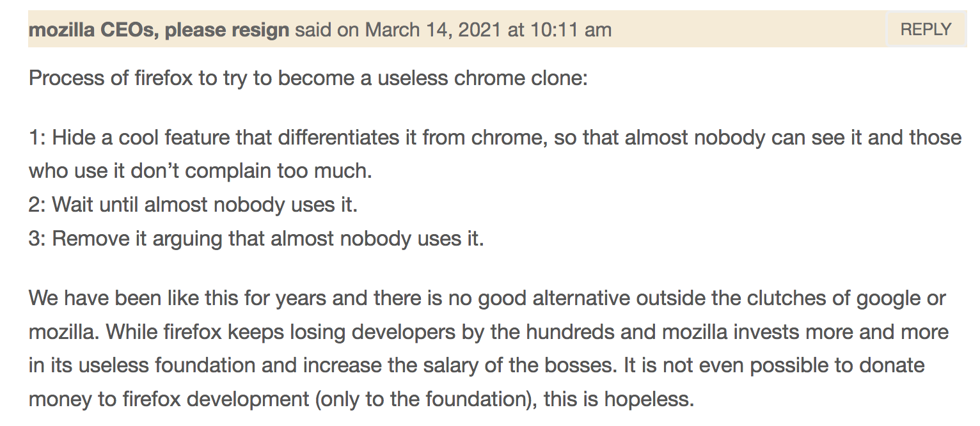Click commenter name "mozilla CEOs, please resign"

(x=159, y=30)
